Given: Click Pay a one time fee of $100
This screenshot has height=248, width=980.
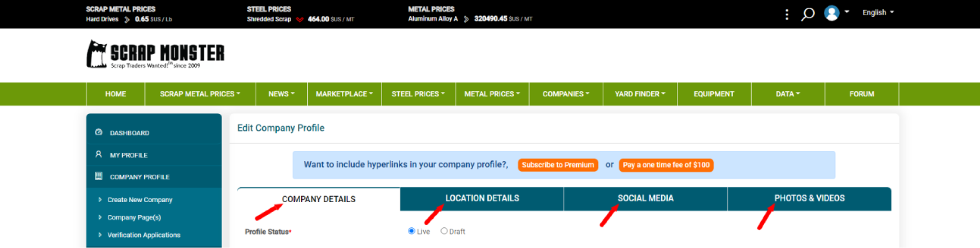Looking at the screenshot, I should [666, 165].
